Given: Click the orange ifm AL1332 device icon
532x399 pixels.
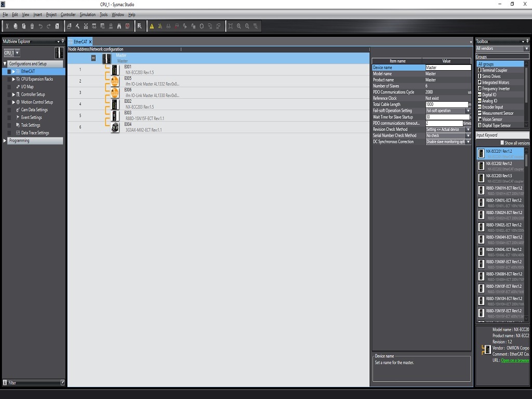Looking at the screenshot, I should (115, 82).
